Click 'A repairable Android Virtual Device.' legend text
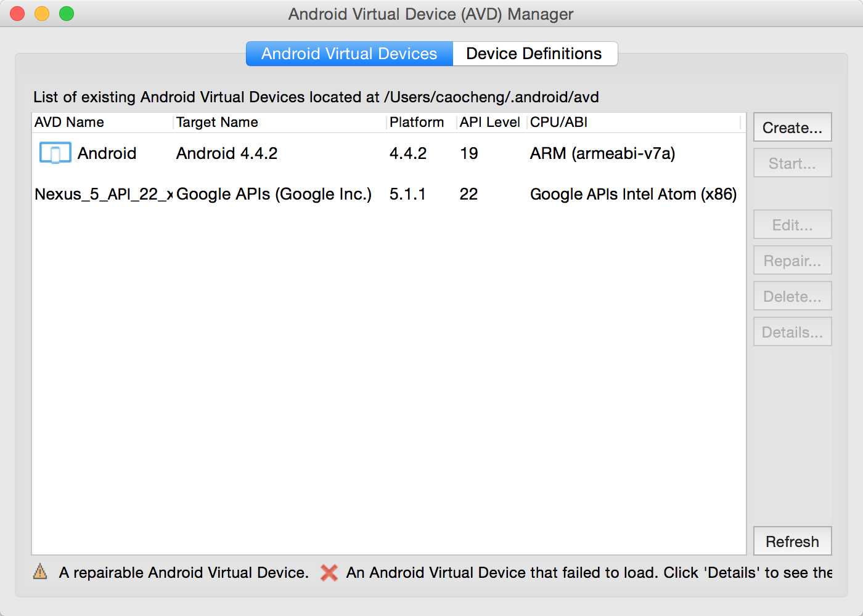Screen dimensions: 863x616 (184, 572)
